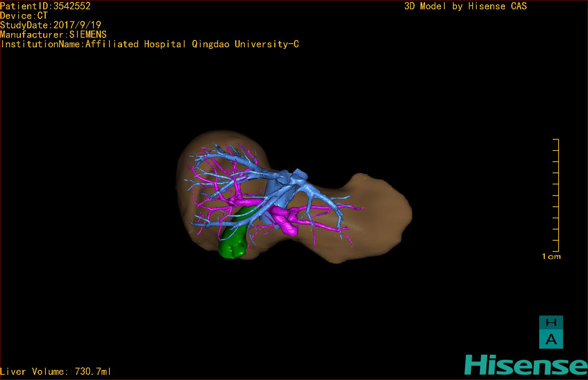Click the 1cm scale label

tap(551, 256)
